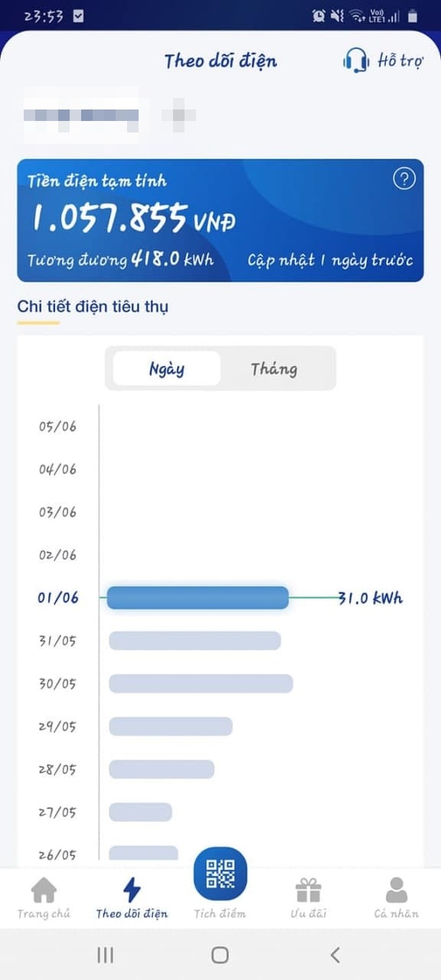Open Android recent apps button
The height and width of the screenshot is (980, 441).
(x=106, y=955)
